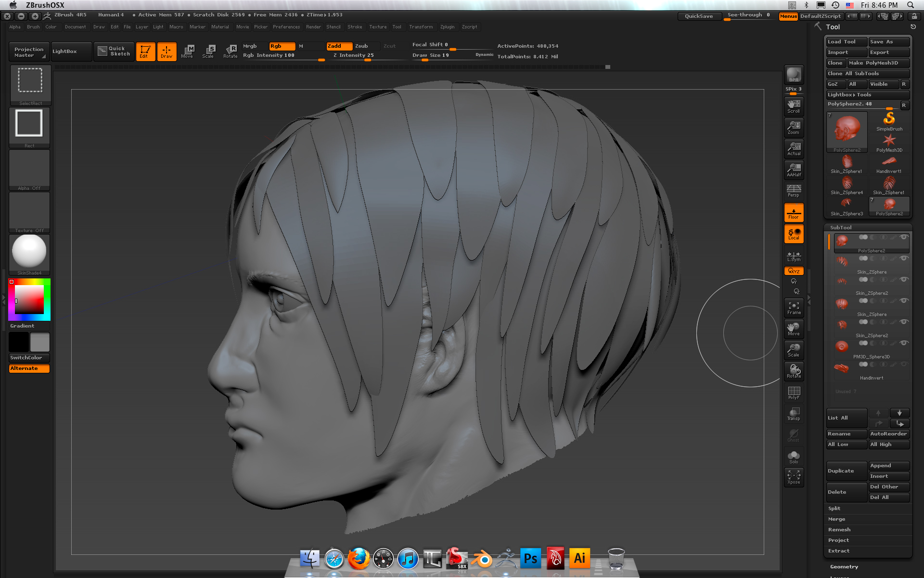The height and width of the screenshot is (578, 924).
Task: Click the Append button
Action: pos(889,466)
